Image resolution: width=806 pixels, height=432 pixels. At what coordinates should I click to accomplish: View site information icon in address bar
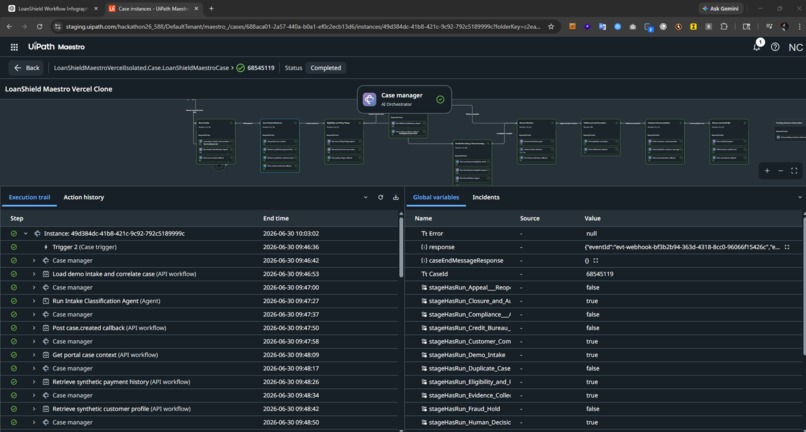[x=58, y=26]
